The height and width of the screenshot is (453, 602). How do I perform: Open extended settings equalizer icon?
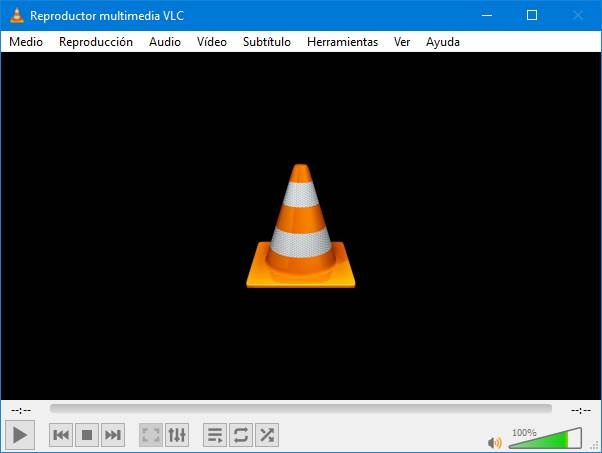pos(177,435)
